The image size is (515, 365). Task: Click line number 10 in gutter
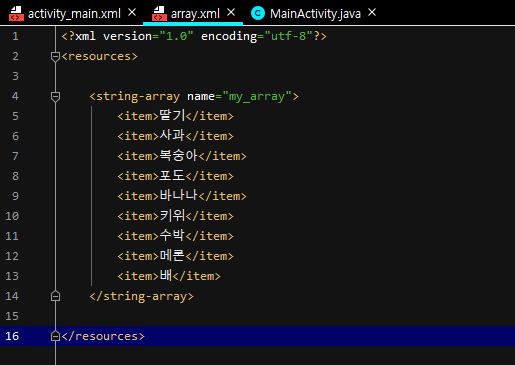pyautogui.click(x=12, y=216)
